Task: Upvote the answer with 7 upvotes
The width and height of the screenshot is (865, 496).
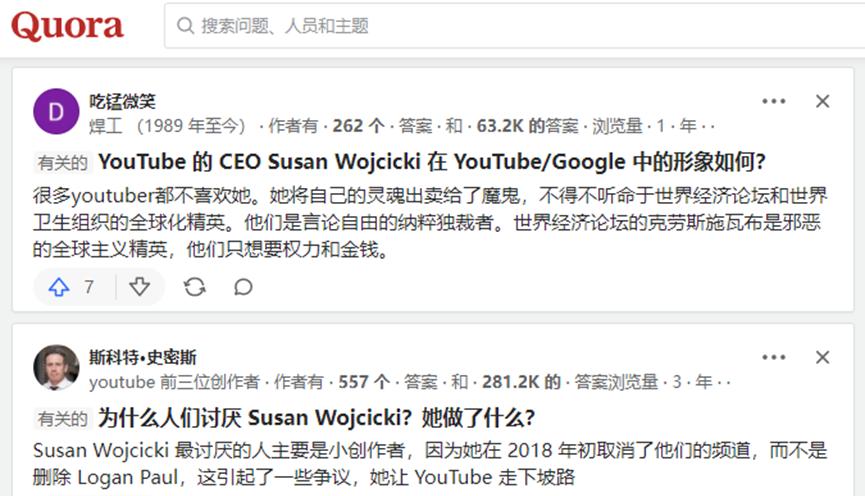Action: [59, 287]
